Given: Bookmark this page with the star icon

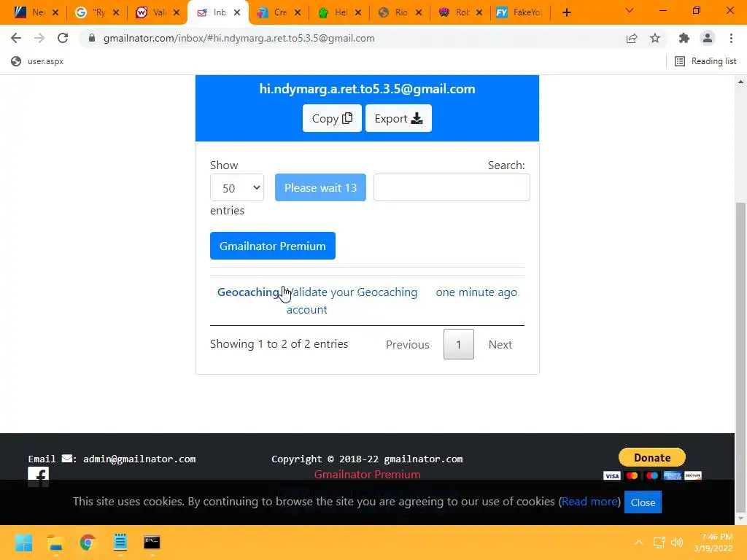Looking at the screenshot, I should click(x=655, y=38).
